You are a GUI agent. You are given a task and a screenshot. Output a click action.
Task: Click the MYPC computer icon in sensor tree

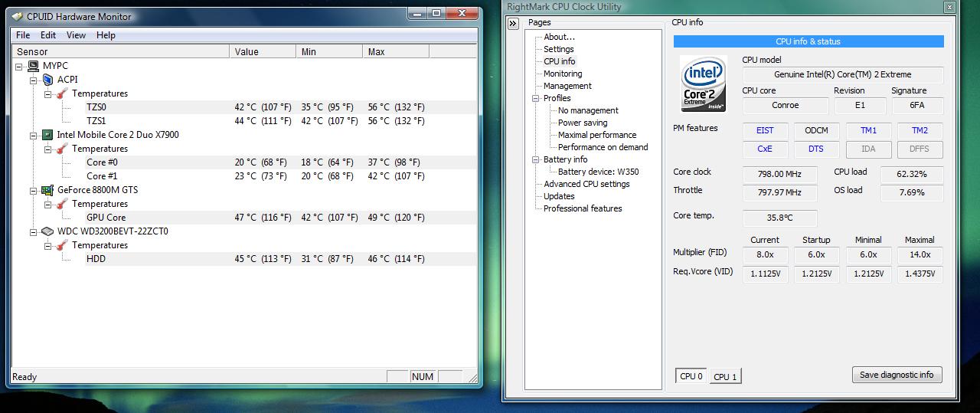33,66
